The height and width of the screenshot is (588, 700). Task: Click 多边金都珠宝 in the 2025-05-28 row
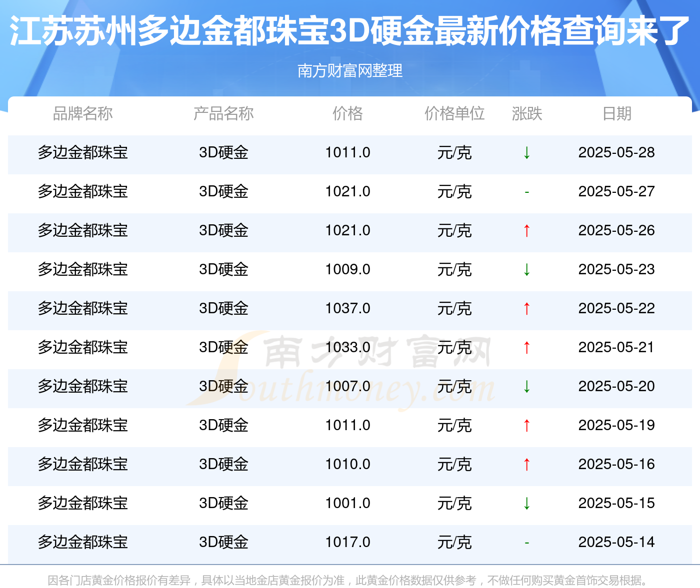point(83,152)
